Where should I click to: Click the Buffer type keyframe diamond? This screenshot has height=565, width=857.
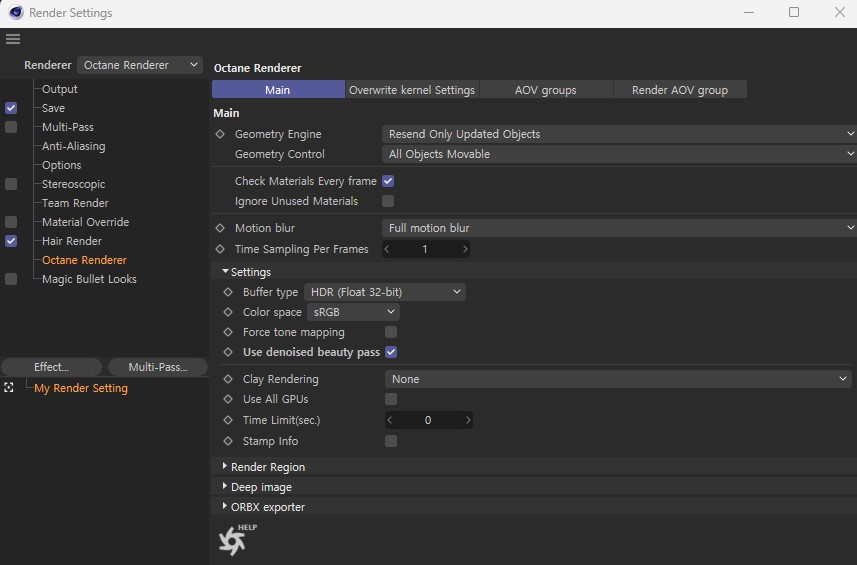[229, 292]
